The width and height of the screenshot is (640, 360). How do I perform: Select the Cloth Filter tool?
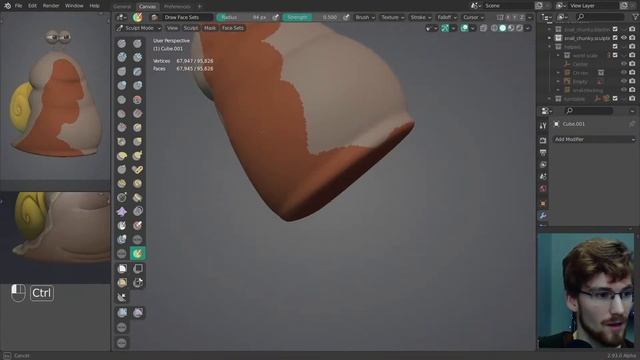(138, 313)
